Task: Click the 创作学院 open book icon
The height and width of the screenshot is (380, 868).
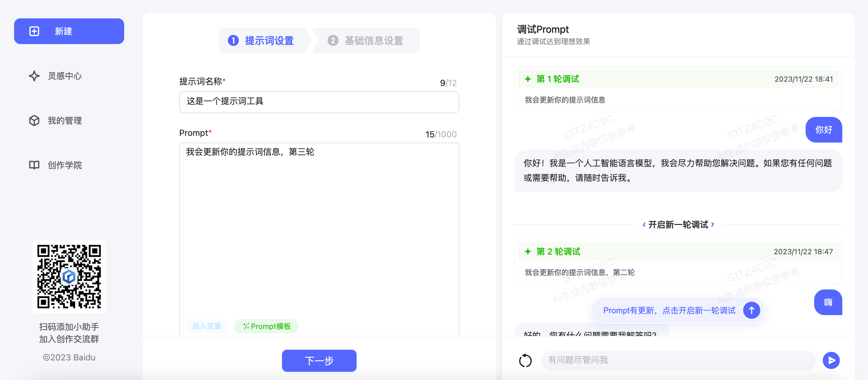Action: [34, 165]
